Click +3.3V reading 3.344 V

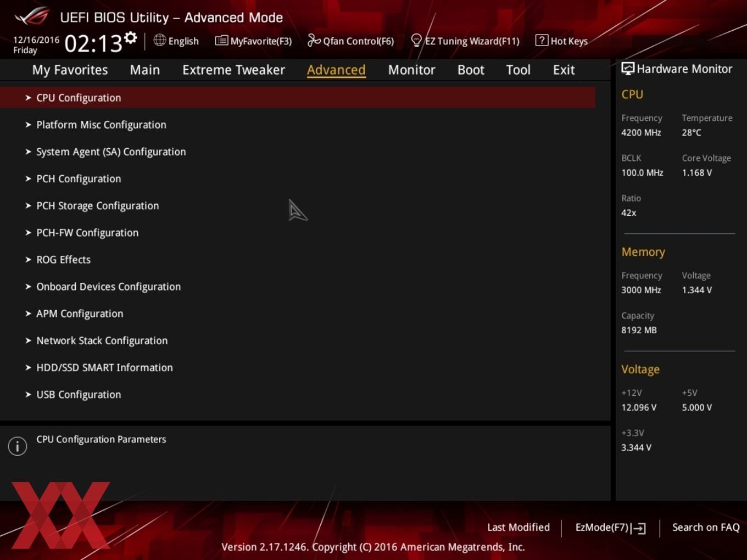coord(636,447)
